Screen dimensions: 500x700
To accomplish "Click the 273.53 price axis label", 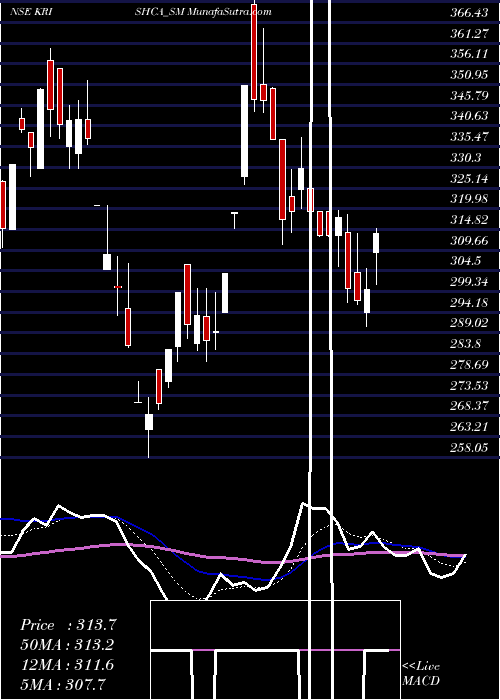I will pos(469,385).
